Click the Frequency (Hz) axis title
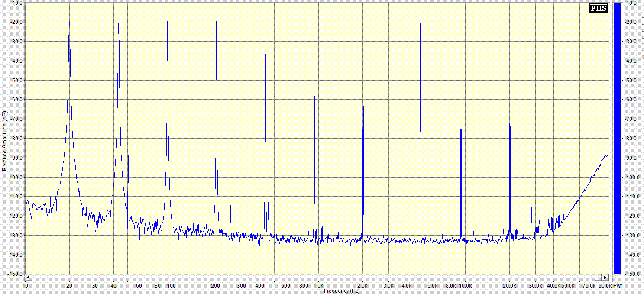This screenshot has height=294, width=644. [342, 291]
